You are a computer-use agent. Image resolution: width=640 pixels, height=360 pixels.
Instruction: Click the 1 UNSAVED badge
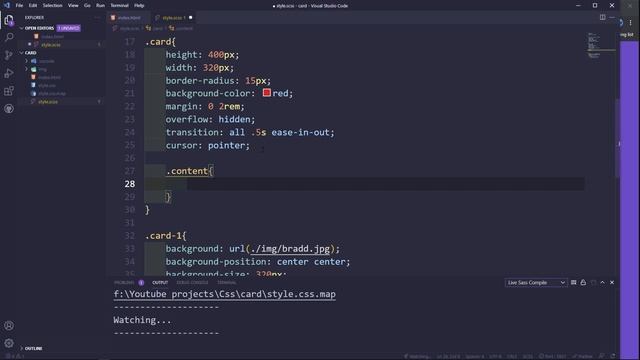[69, 28]
